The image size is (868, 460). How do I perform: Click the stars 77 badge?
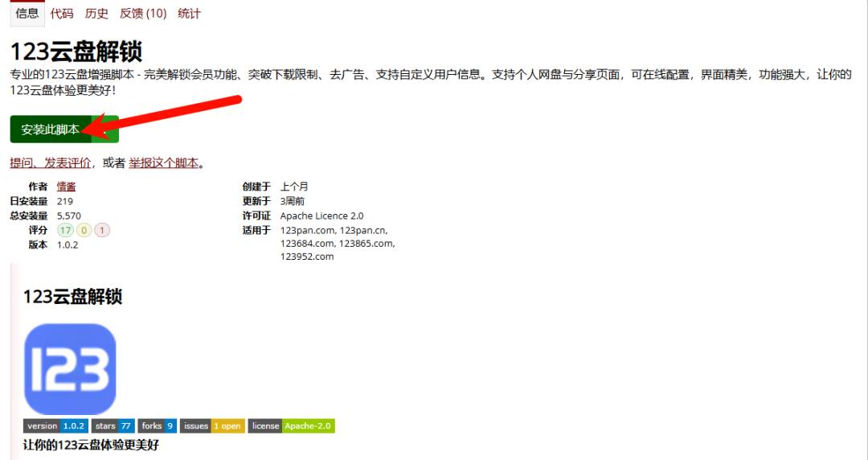click(x=113, y=425)
